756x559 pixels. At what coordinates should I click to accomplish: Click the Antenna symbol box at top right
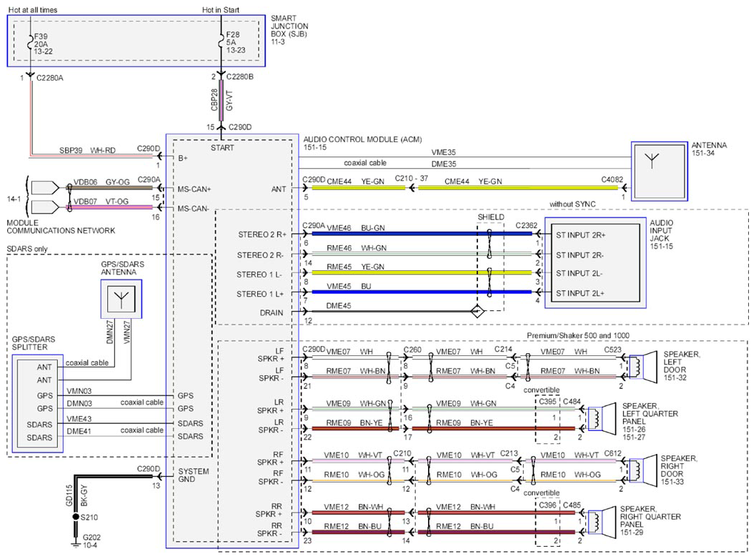[659, 171]
